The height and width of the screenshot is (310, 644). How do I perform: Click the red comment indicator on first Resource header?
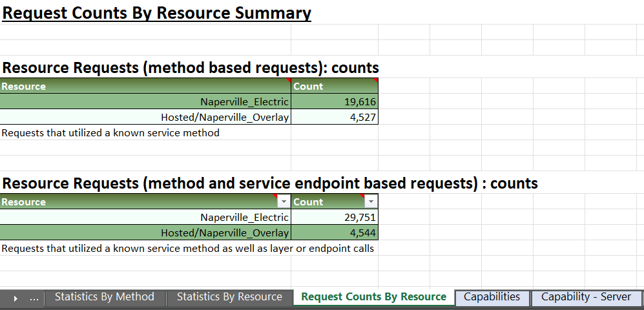(288, 80)
